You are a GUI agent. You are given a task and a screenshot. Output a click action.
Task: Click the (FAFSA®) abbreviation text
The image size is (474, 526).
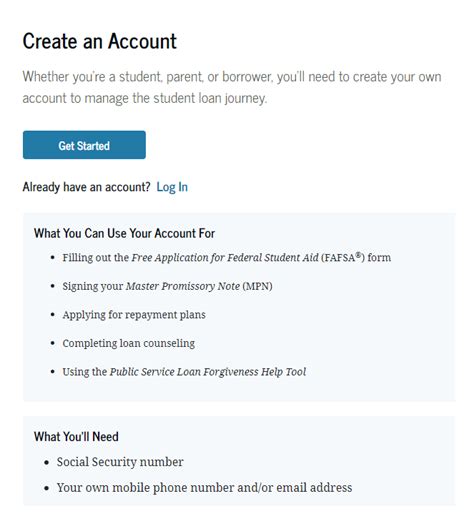(x=343, y=257)
